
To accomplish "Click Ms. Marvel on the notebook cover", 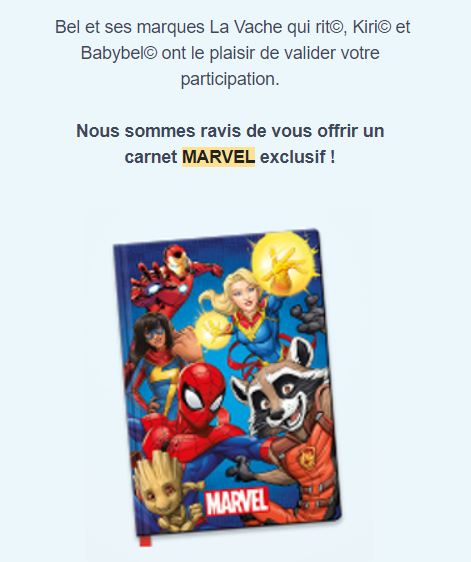I will coord(153,362).
